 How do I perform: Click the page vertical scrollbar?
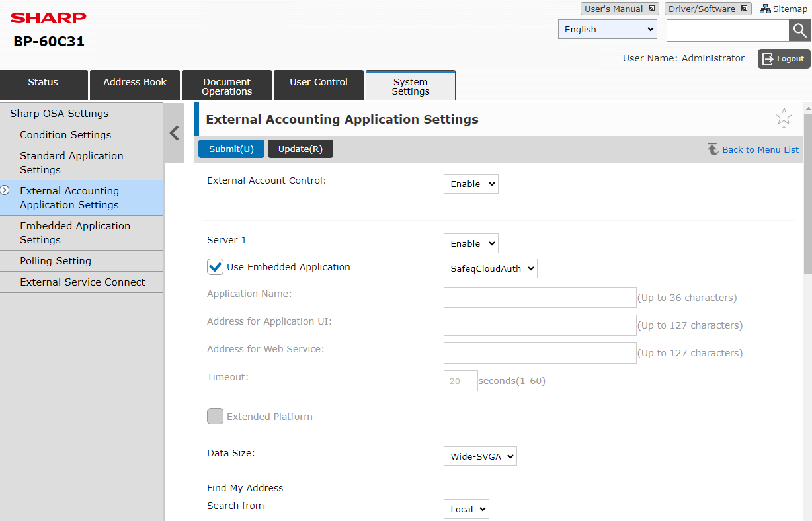pos(807,198)
